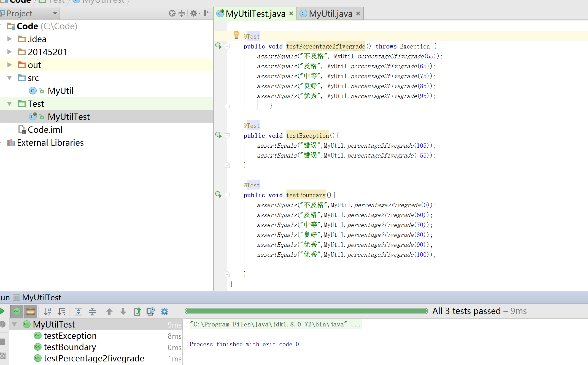Select MyUtil class in project tree
Screen dimensions: 588x365
[x=60, y=91]
